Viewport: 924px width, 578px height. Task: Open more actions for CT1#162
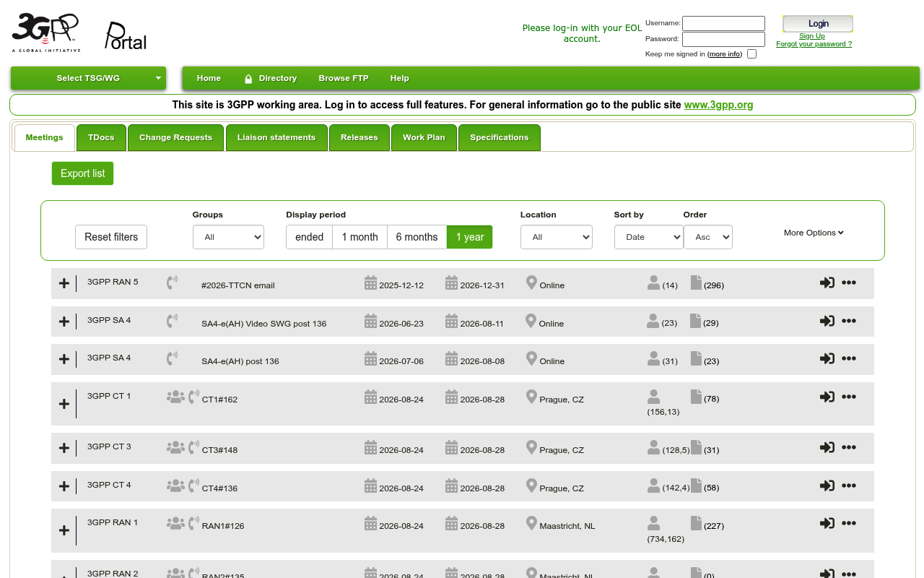coord(849,397)
